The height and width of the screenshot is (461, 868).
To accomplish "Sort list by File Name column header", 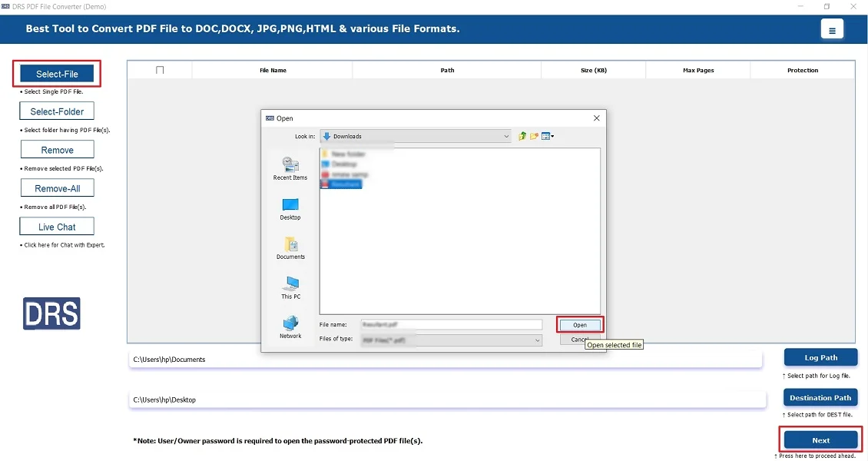I will tap(273, 70).
